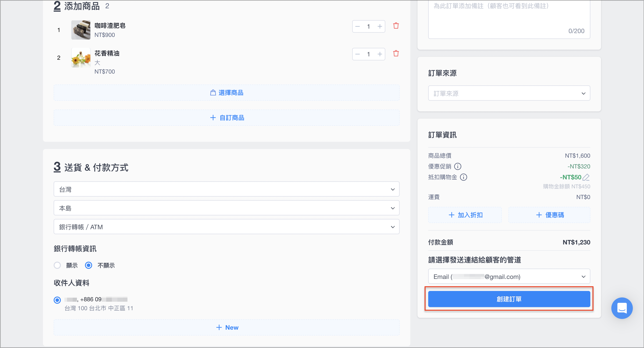Click the info icon next to 抵扣購物金
This screenshot has height=348, width=644.
tap(463, 177)
